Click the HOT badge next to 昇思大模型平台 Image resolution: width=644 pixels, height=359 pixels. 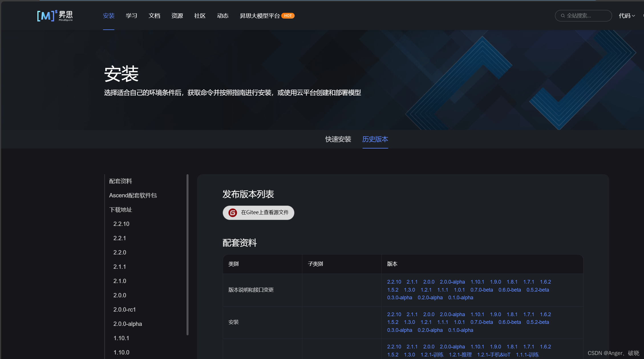288,16
